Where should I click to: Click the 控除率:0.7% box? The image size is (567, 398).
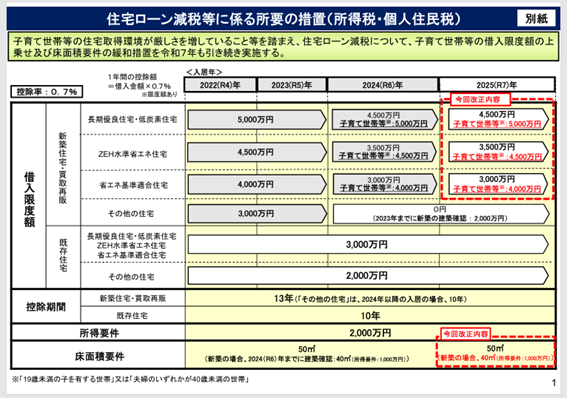[x=47, y=91]
